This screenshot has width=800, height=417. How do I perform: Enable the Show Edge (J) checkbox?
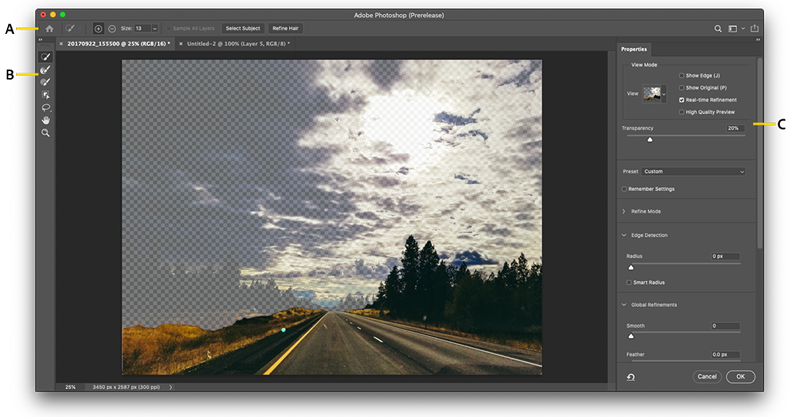click(681, 76)
